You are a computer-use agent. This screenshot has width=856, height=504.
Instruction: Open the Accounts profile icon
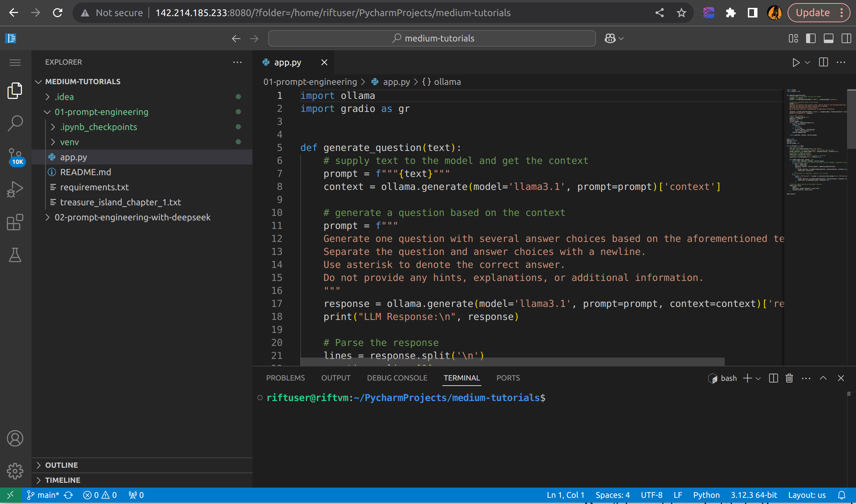15,438
